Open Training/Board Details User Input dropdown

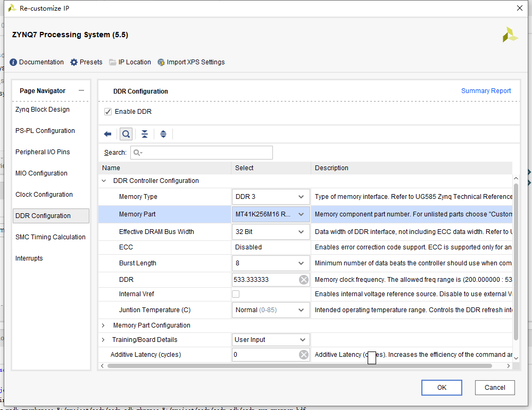pyautogui.click(x=271, y=340)
